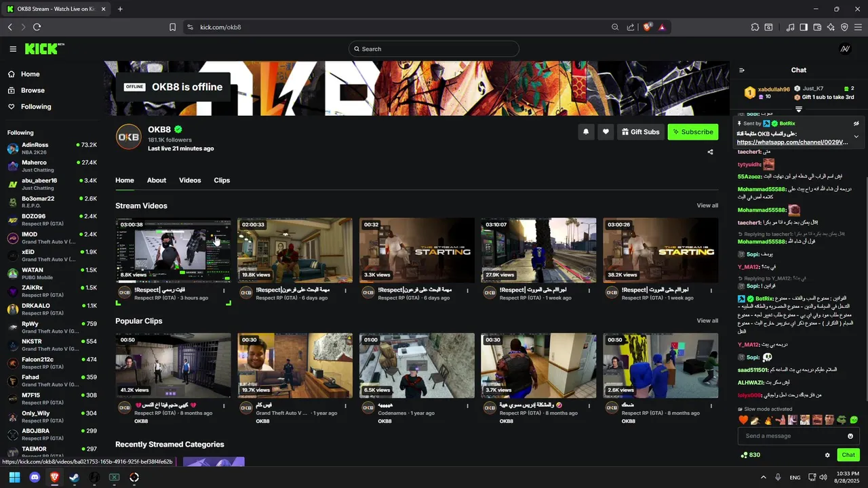Click the Search box
Image resolution: width=868 pixels, height=488 pixels.
tap(434, 49)
